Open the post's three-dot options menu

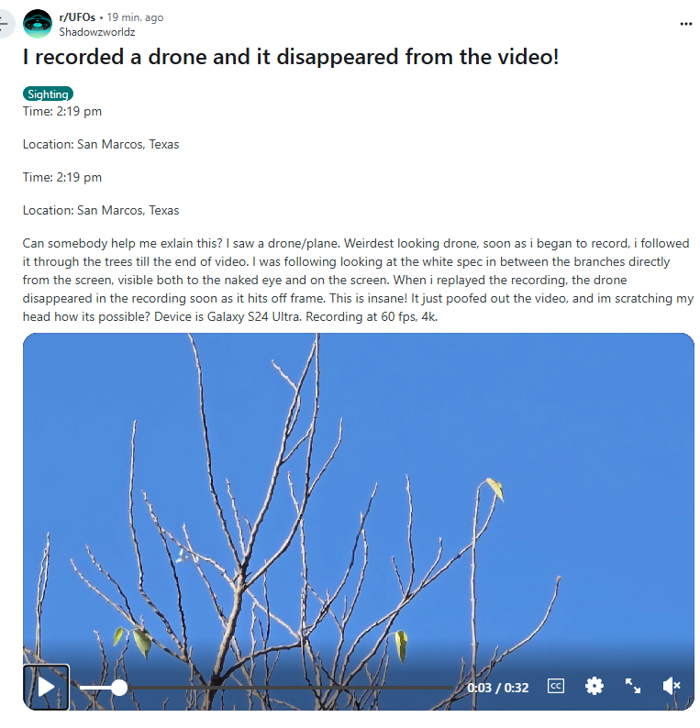pyautogui.click(x=685, y=24)
